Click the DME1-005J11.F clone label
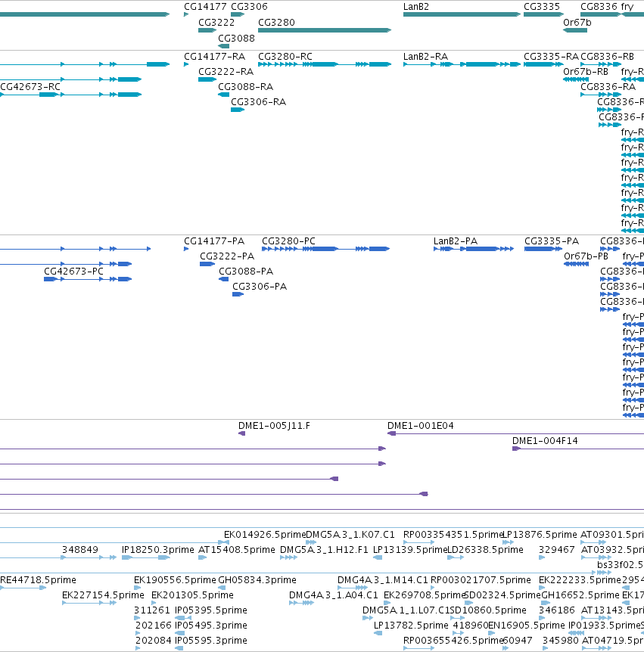 (x=274, y=426)
